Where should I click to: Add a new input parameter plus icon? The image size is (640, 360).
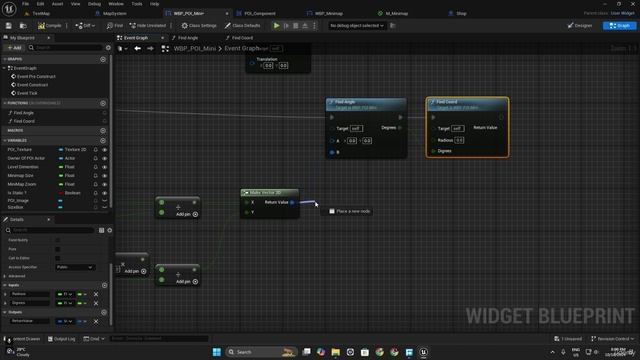[x=104, y=285]
